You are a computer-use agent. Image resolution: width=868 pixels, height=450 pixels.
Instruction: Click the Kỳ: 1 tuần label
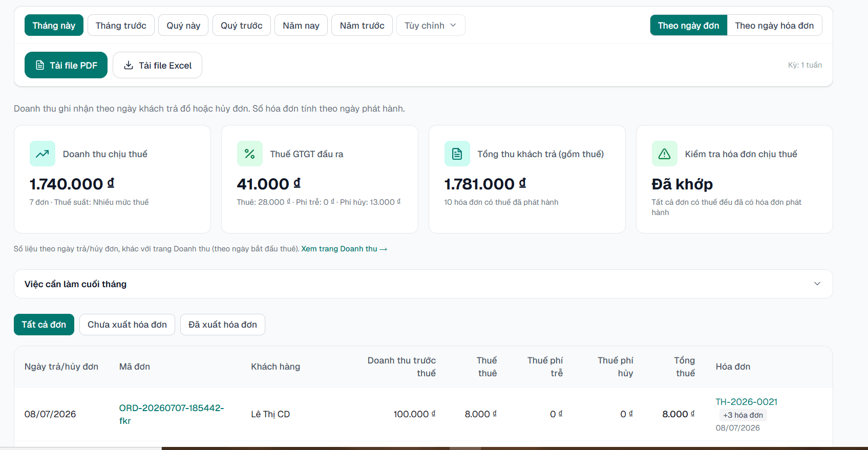[805, 65]
